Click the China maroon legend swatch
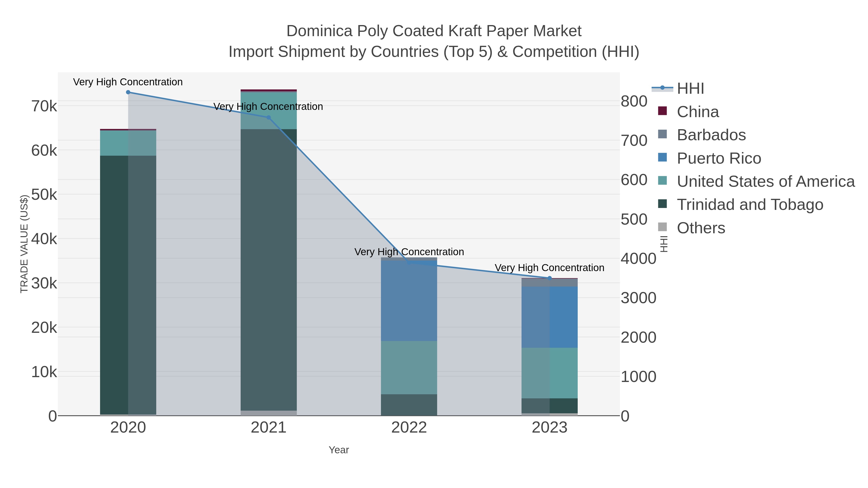This screenshot has width=868, height=488. (663, 111)
